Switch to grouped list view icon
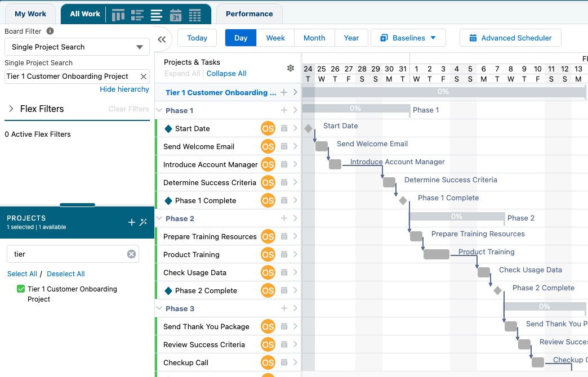The width and height of the screenshot is (588, 377). point(137,15)
